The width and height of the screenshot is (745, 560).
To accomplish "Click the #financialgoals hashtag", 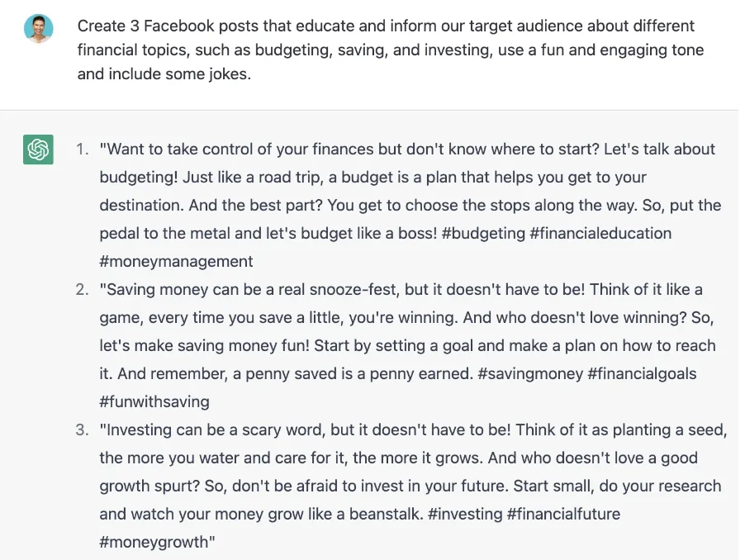I will (639, 373).
